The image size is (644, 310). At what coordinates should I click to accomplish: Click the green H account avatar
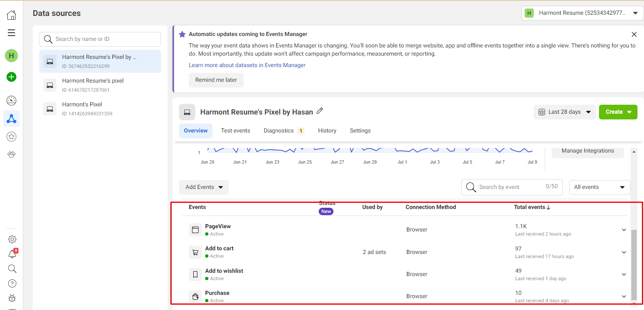pyautogui.click(x=11, y=56)
